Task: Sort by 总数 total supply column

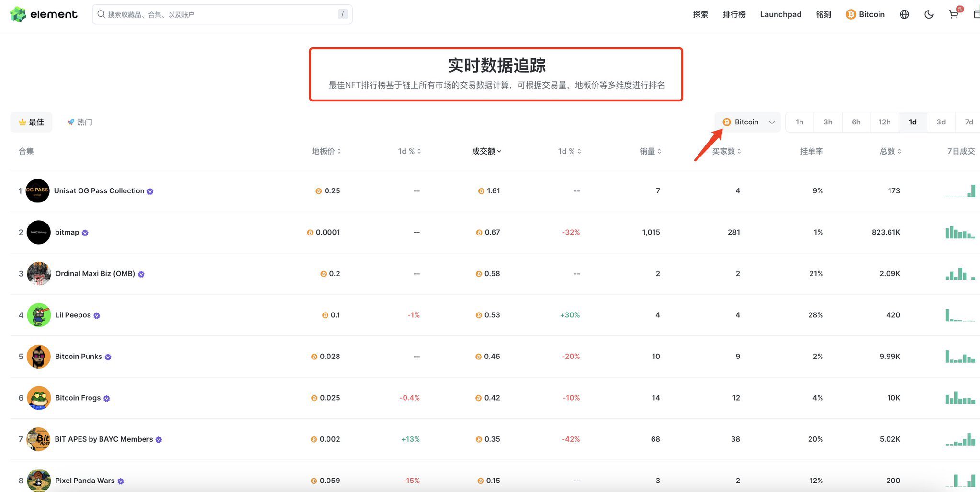Action: tap(890, 151)
